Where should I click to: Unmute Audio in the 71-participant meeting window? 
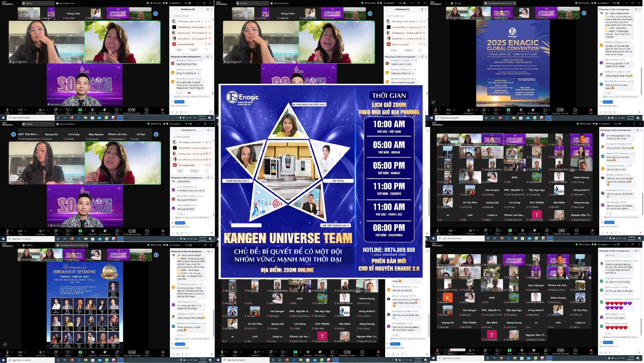(x=7, y=231)
